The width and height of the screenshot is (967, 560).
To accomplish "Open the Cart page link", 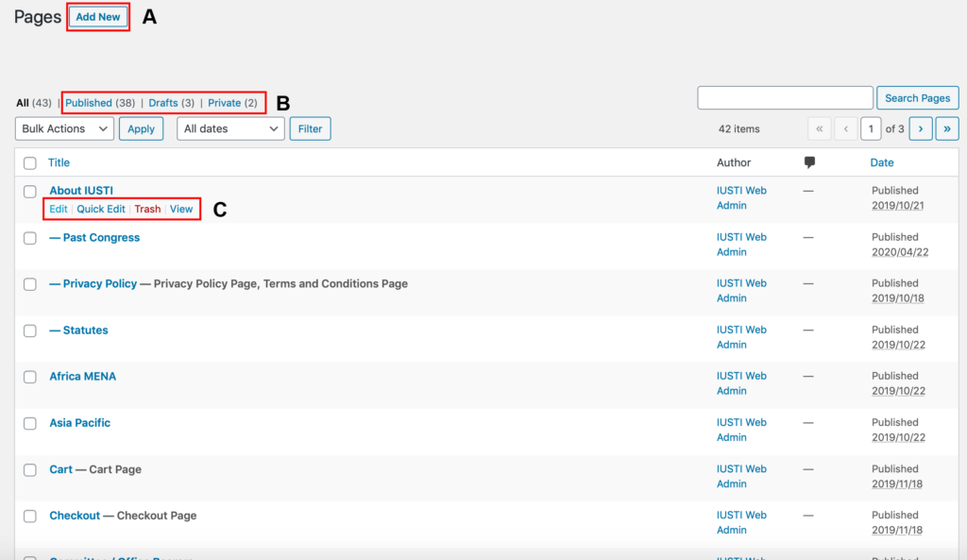I will click(60, 469).
